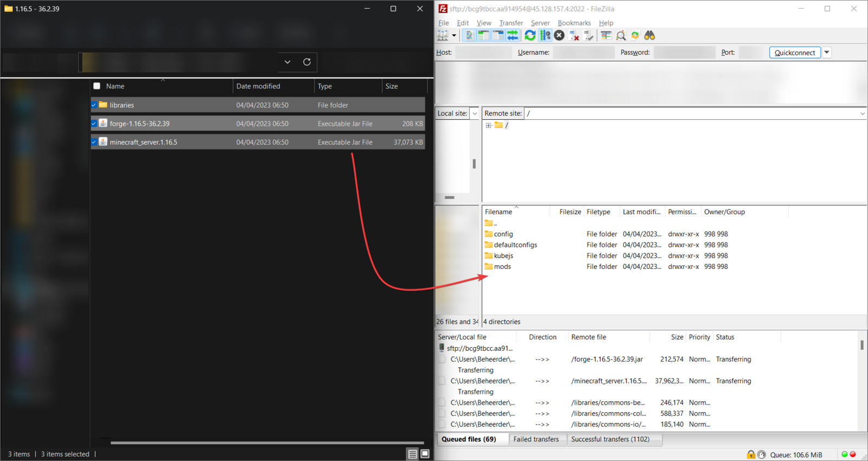The height and width of the screenshot is (461, 868).
Task: Select the config remote folder
Action: (x=503, y=234)
